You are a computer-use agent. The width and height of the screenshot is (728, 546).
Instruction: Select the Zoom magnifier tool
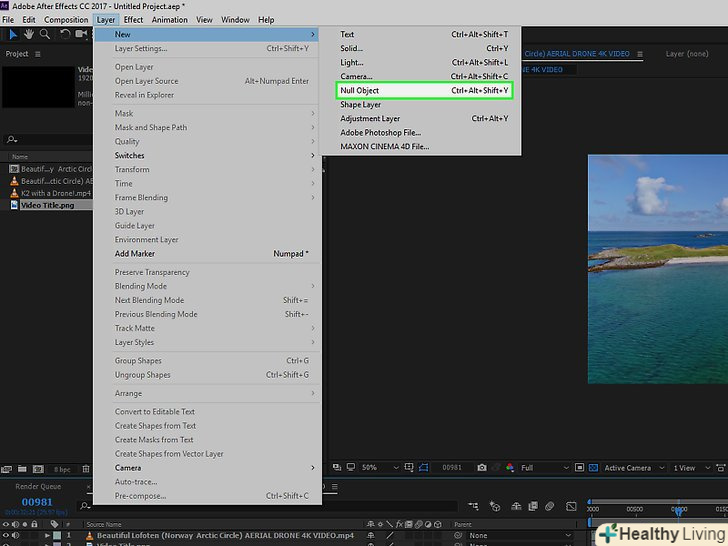tap(44, 35)
